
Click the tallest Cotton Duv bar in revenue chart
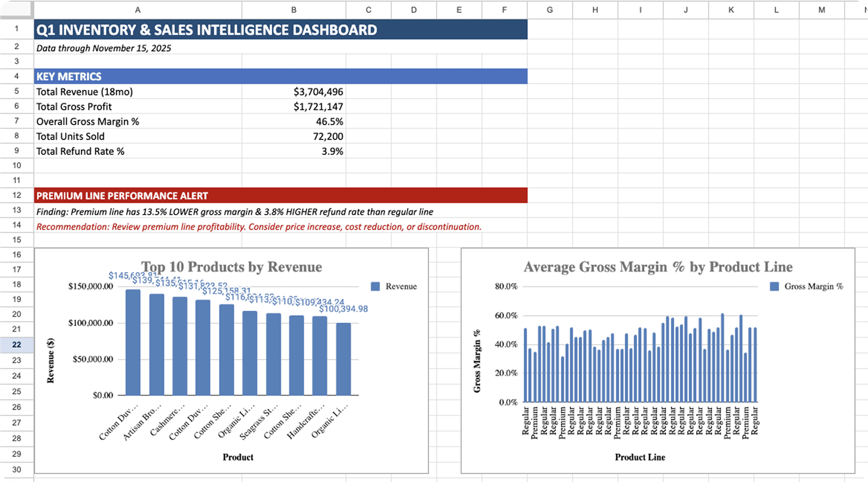coord(133,342)
